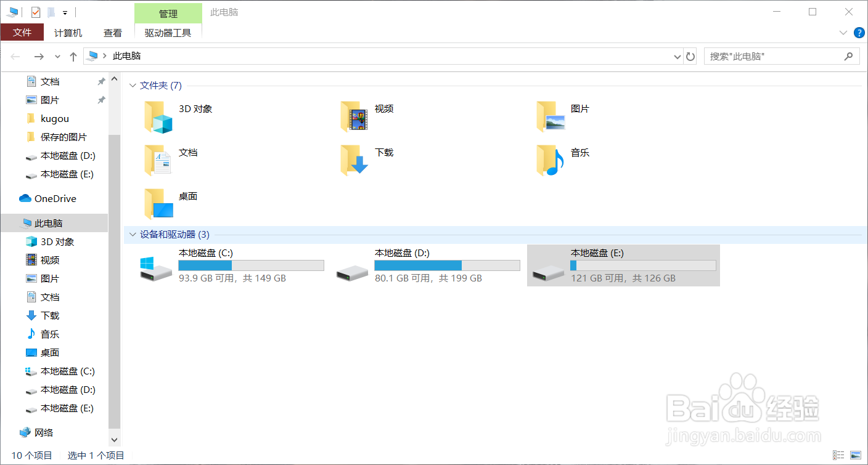Click the refresh button next to address bar
The image size is (868, 465).
click(690, 56)
